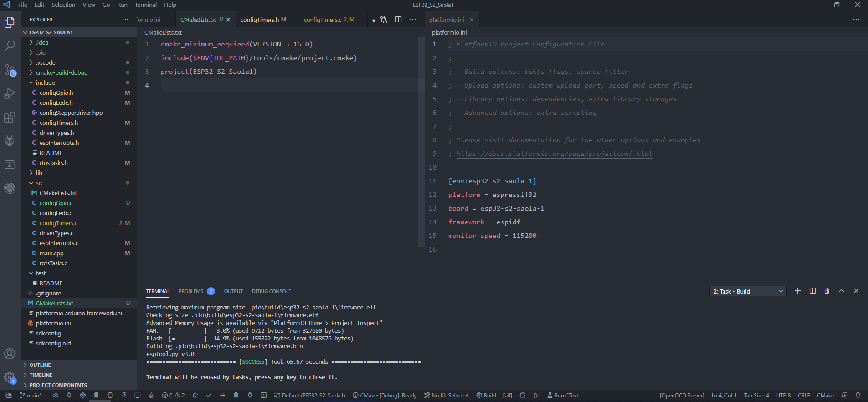The width and height of the screenshot is (868, 402).
Task: Click the ESP-IDF flame build-flash-monitor icon
Action: click(x=151, y=395)
